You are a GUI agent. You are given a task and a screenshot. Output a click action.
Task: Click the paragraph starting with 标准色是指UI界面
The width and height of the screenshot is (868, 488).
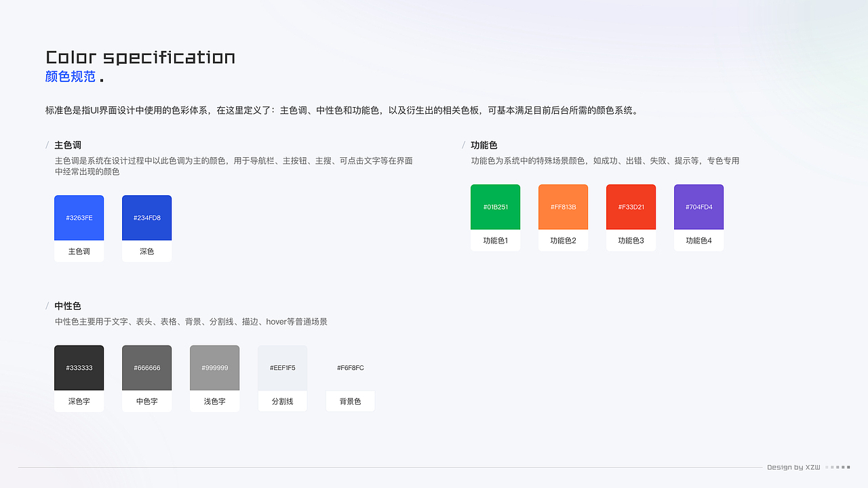pyautogui.click(x=342, y=110)
